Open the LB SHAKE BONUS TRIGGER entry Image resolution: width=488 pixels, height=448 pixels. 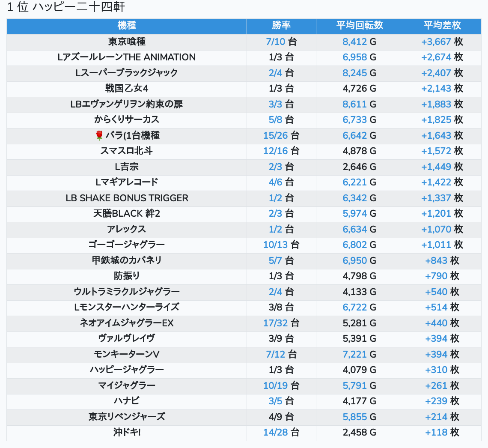(127, 198)
